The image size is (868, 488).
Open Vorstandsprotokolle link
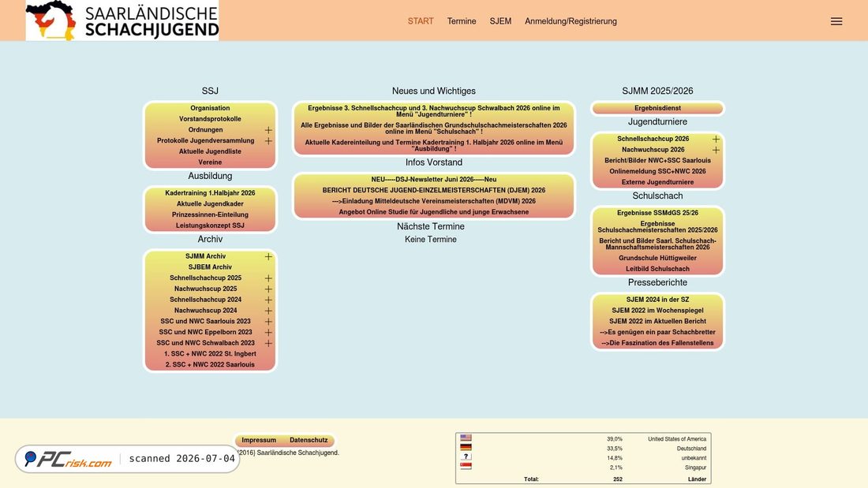pyautogui.click(x=210, y=119)
